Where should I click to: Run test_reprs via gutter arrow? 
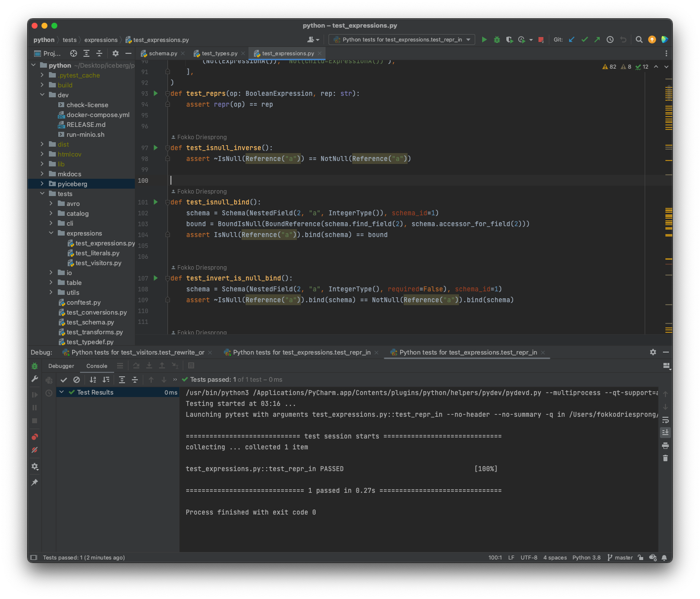tap(156, 93)
